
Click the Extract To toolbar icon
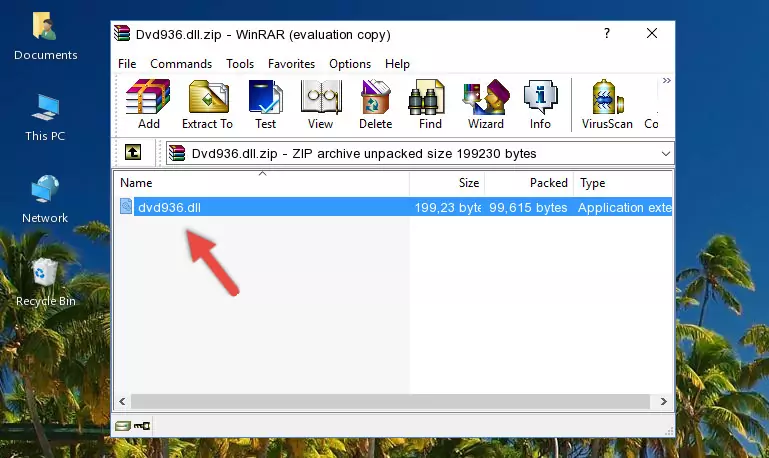pyautogui.click(x=207, y=104)
